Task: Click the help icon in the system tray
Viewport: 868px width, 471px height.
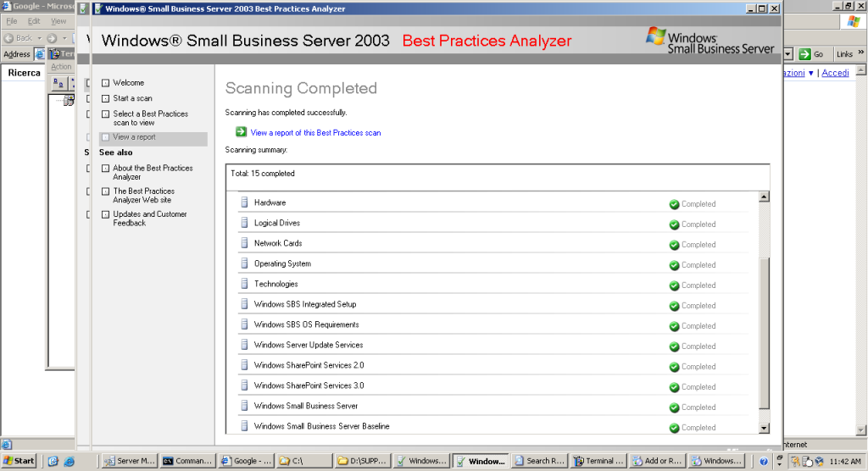Action: pos(764,461)
